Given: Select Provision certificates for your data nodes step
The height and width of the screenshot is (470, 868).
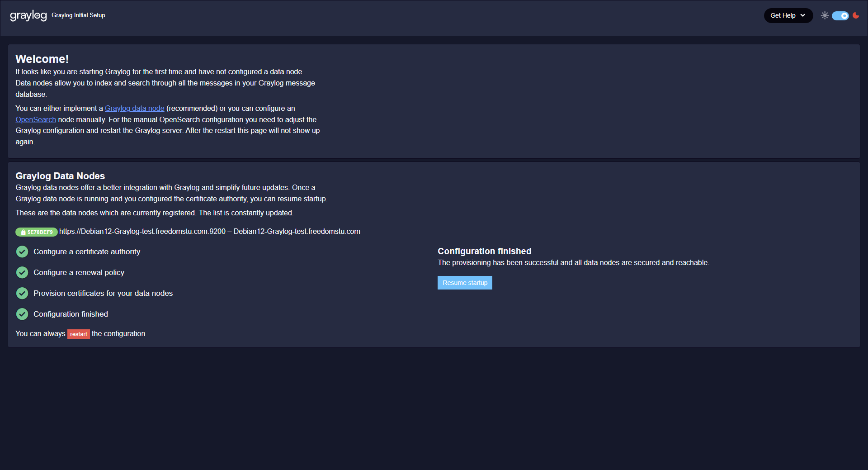Looking at the screenshot, I should [103, 294].
